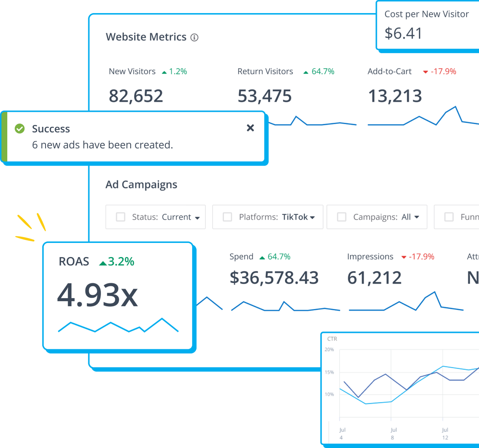479x448 pixels.
Task: Click the green Success checkmark icon
Action: 20,129
